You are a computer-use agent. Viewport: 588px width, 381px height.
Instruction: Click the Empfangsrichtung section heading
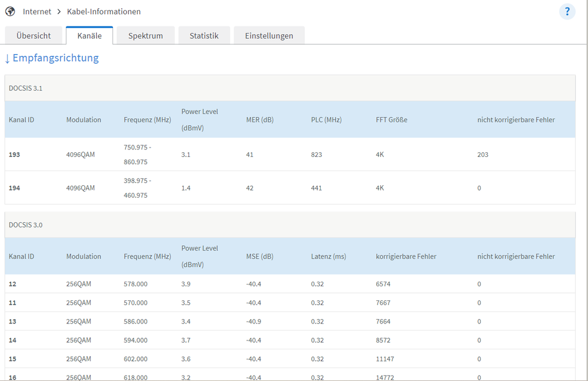(52, 58)
